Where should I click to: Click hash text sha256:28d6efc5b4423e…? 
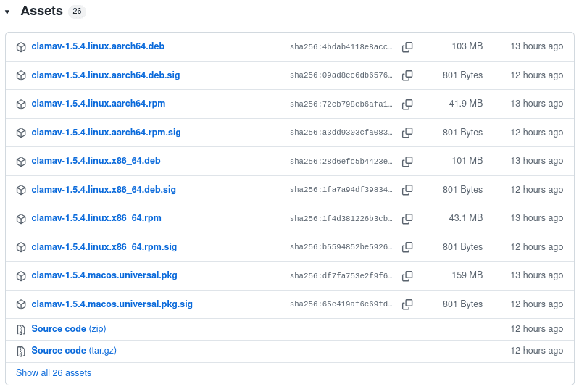(341, 161)
